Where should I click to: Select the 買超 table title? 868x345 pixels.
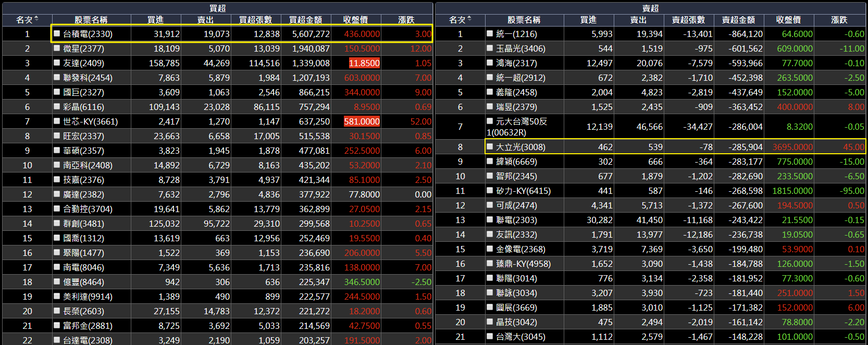click(x=217, y=8)
